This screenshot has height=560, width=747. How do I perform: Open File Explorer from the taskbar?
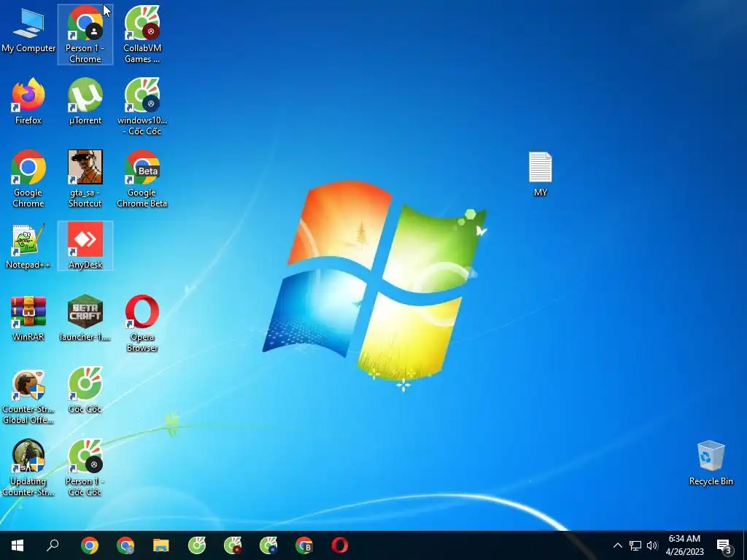(161, 545)
